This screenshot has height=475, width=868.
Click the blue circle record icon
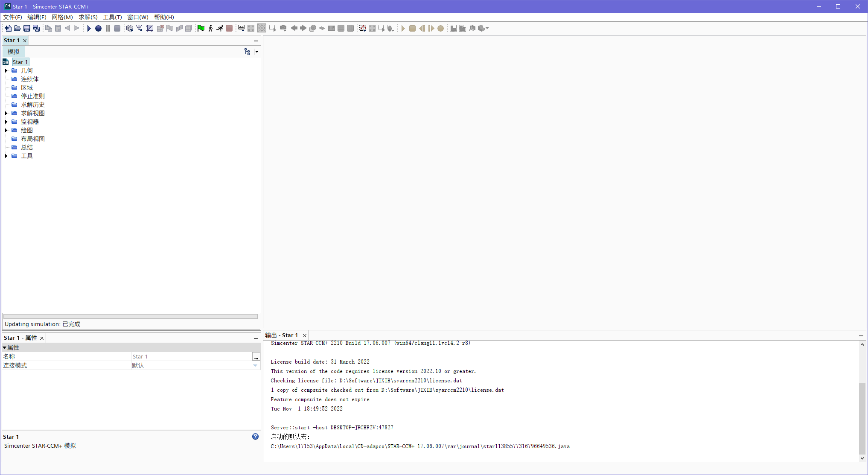click(x=98, y=28)
